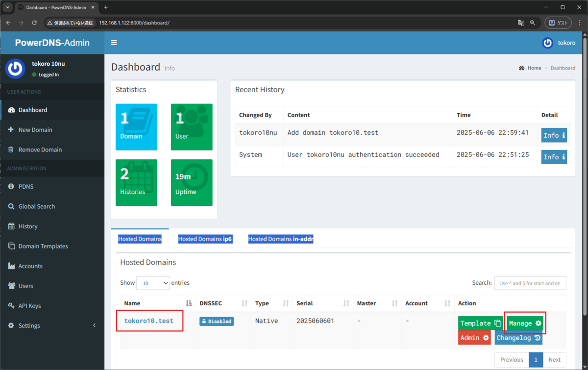The height and width of the screenshot is (370, 588).
Task: Switch to Hosted Domains tab
Action: [x=140, y=239]
